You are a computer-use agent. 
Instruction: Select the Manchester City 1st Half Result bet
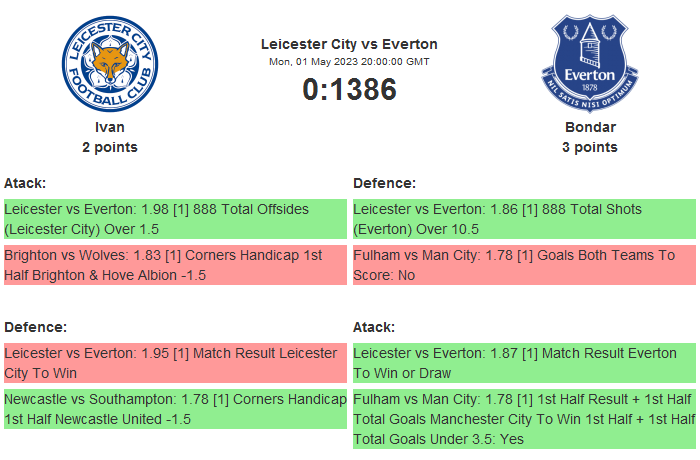coord(523,419)
